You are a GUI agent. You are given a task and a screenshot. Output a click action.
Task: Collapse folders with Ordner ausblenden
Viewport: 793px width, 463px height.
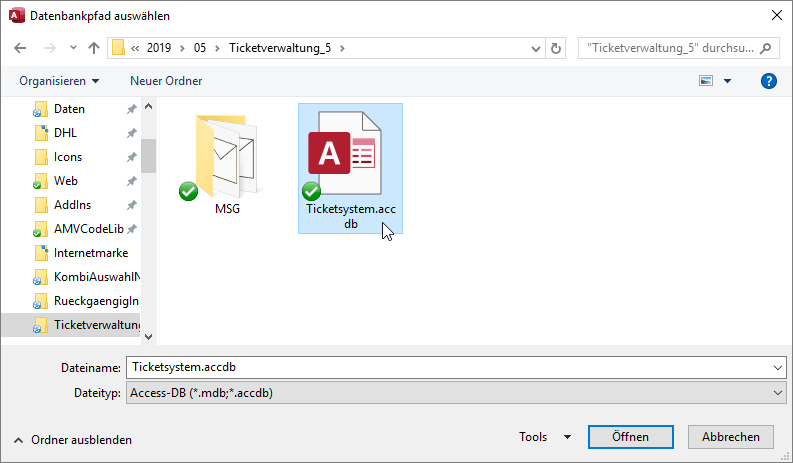coord(73,440)
